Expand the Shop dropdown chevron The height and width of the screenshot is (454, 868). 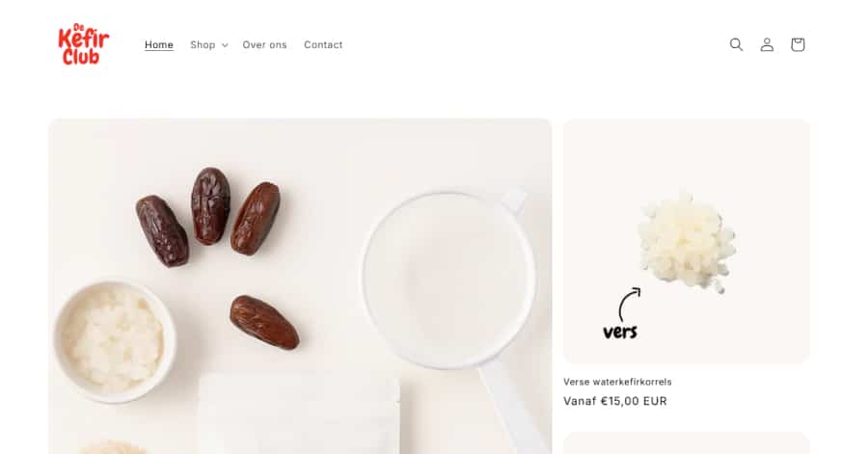pyautogui.click(x=225, y=45)
